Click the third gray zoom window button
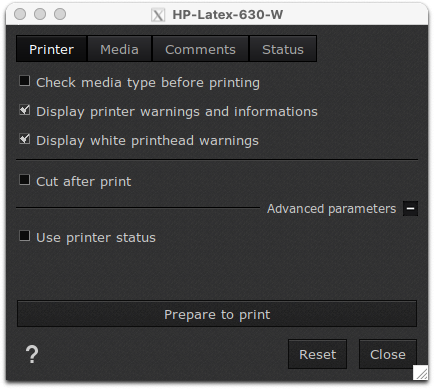This screenshot has height=389, width=434. 60,14
